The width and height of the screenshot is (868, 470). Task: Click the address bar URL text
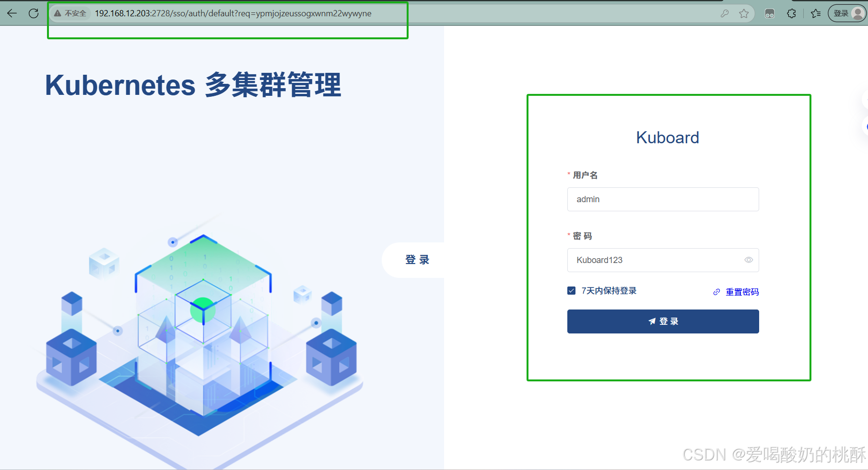tap(233, 13)
